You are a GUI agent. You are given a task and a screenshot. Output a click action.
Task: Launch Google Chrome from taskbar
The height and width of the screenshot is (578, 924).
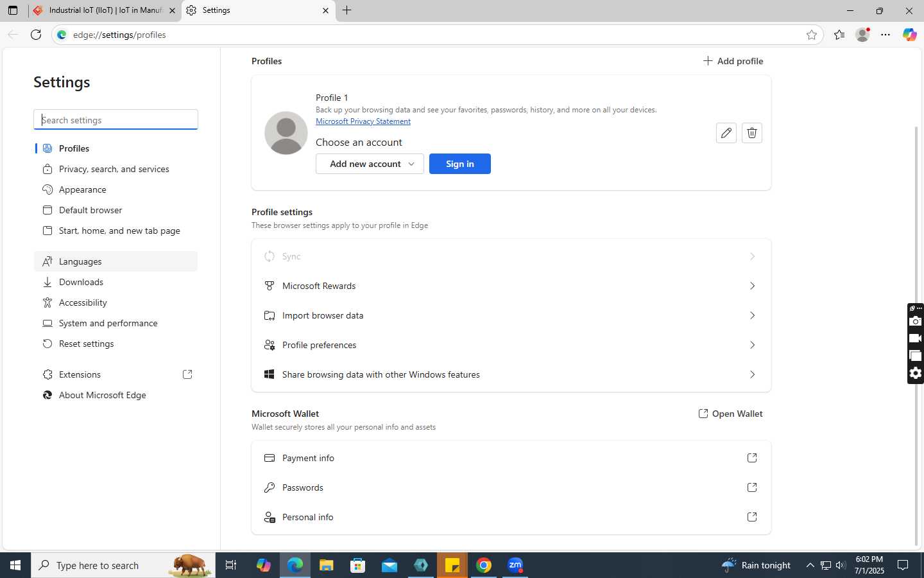484,565
